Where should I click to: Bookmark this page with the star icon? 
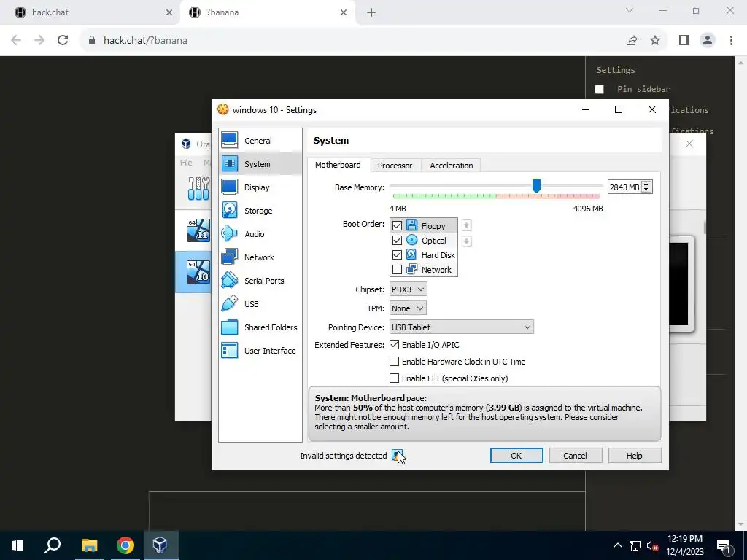tap(655, 41)
